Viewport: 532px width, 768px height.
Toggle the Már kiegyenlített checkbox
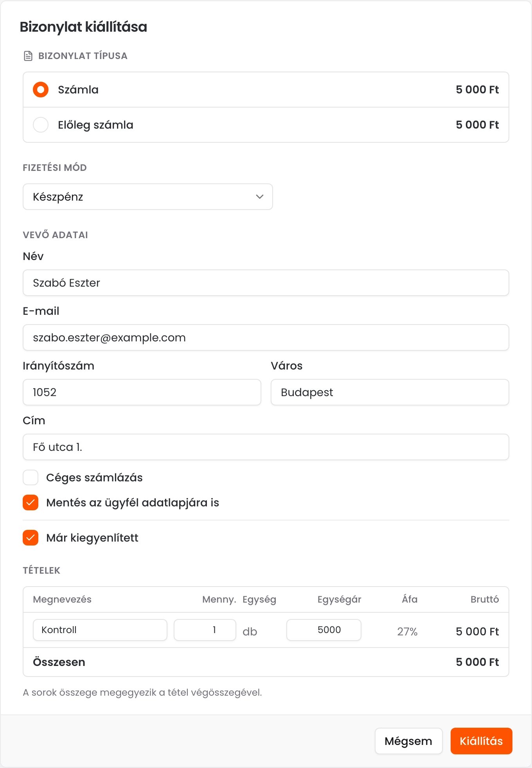click(31, 538)
